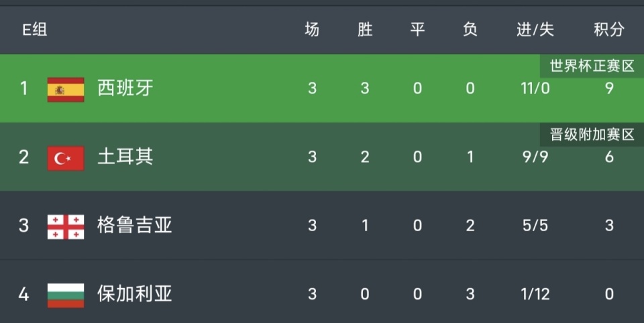Click the 平 column header
Viewport: 644px width, 323px height.
click(x=418, y=29)
